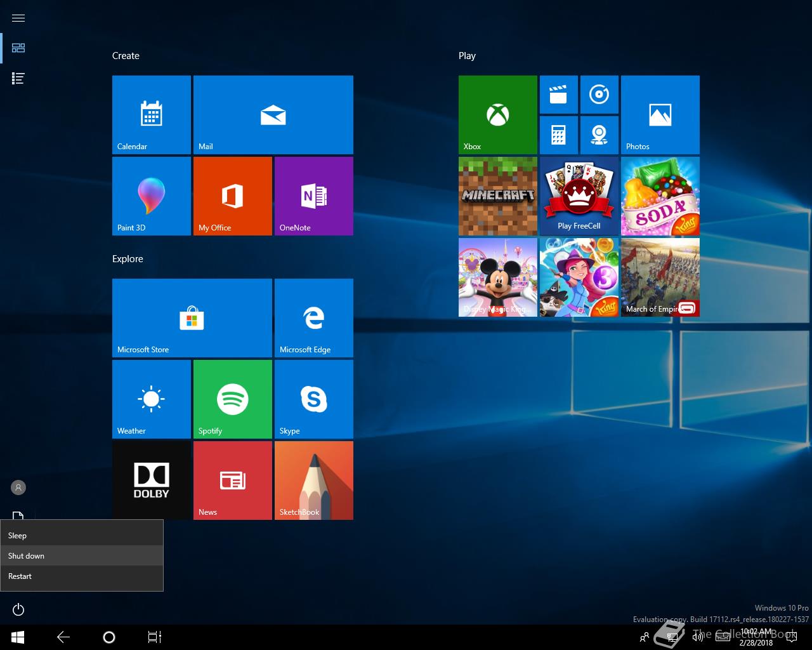
Task: Select Sleep from power menu
Action: coord(82,535)
